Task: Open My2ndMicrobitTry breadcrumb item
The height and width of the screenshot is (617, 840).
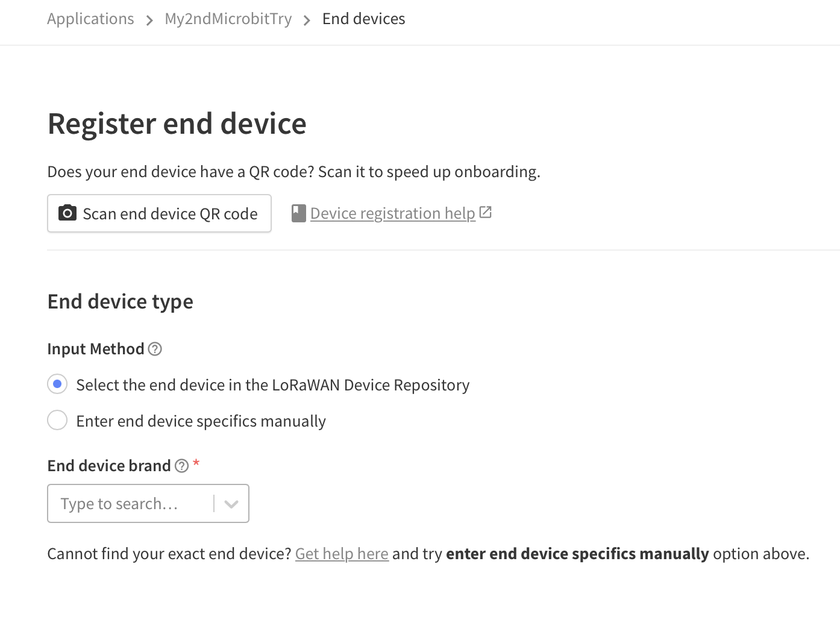Action: pos(228,19)
